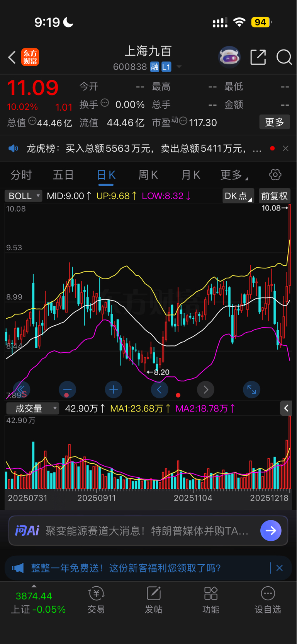Dismiss the 龙虎榜 news ticker
The width and height of the screenshot is (297, 644).
(285, 149)
